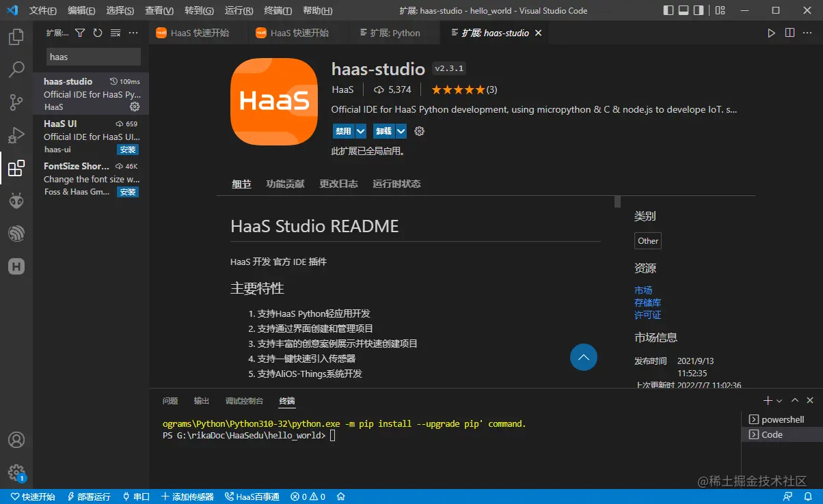Open the Explorer view in activity bar

[x=16, y=37]
